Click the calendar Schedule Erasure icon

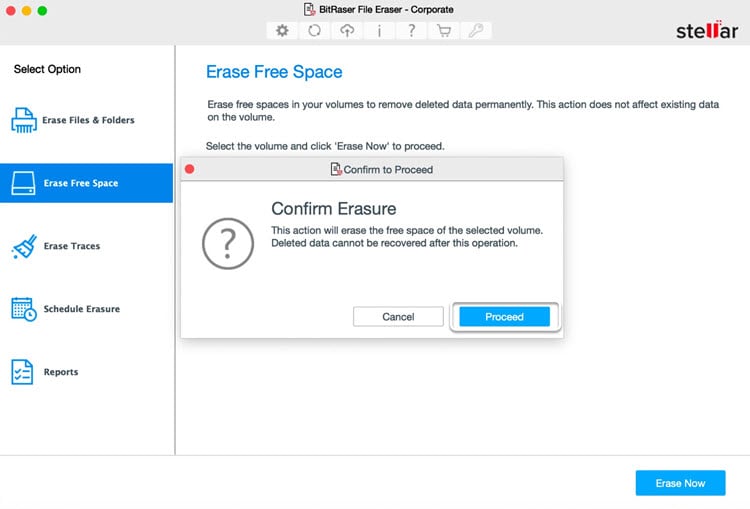[23, 309]
